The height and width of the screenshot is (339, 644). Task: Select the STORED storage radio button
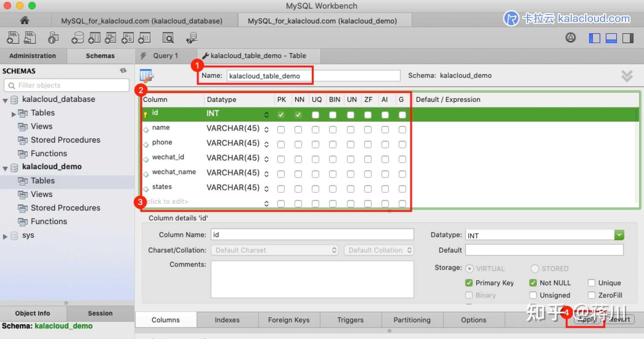tap(535, 268)
